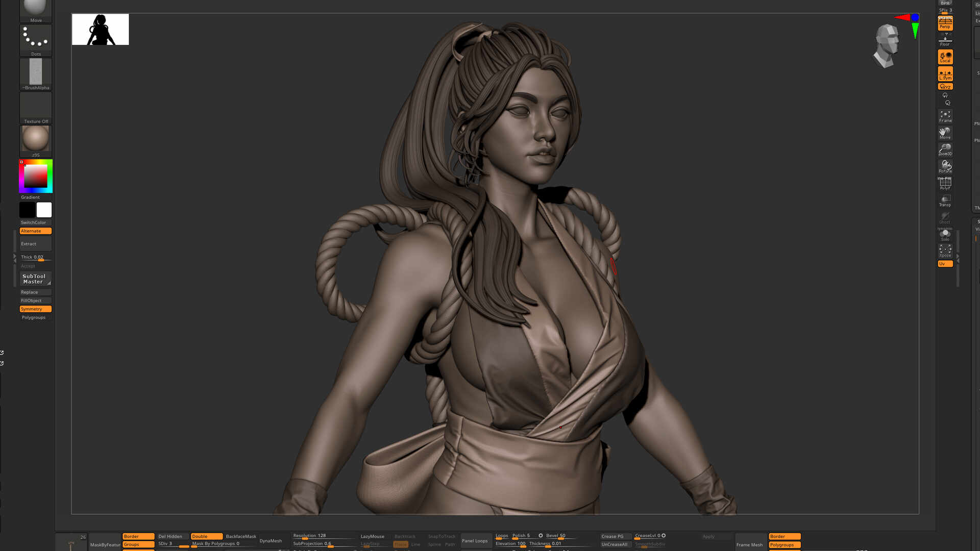Select the Move view navigation icon
Viewport: 980px width, 551px height.
945,133
